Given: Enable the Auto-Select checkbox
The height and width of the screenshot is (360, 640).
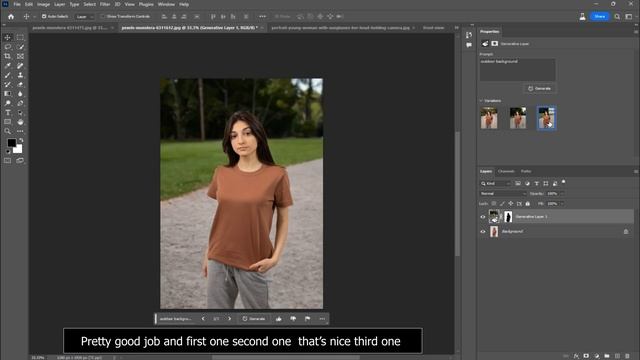Looking at the screenshot, I should coord(44,17).
